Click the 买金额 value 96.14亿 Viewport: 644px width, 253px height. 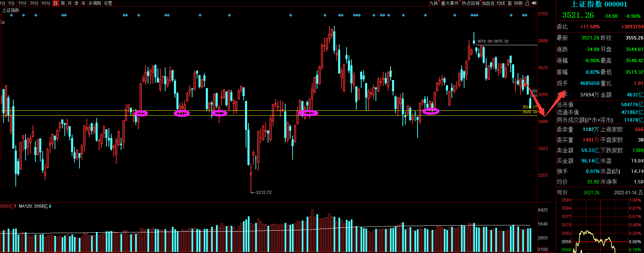590,161
